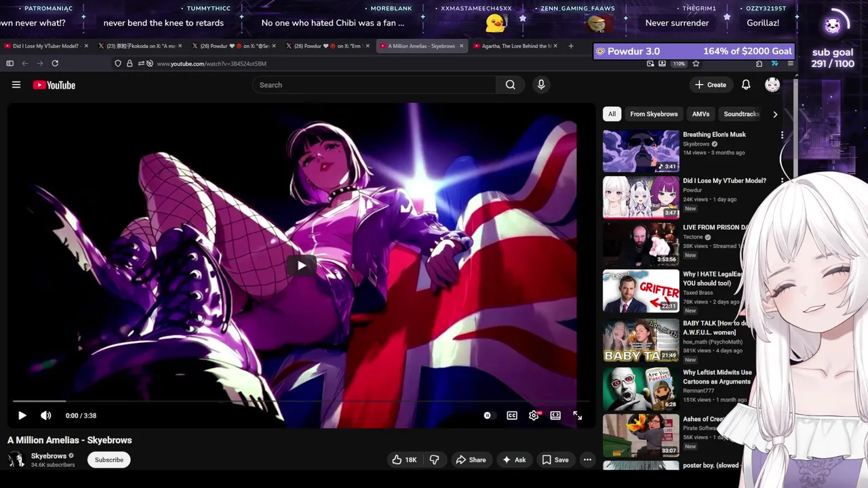Viewport: 868px width, 488px height.
Task: Open the Skyebrows channel name link
Action: point(49,456)
